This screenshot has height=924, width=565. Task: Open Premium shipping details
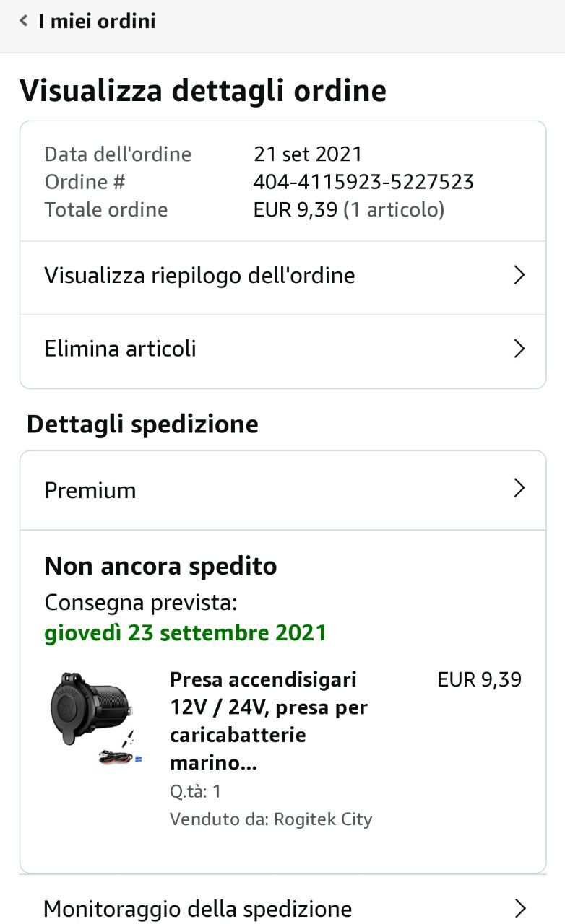click(x=282, y=490)
